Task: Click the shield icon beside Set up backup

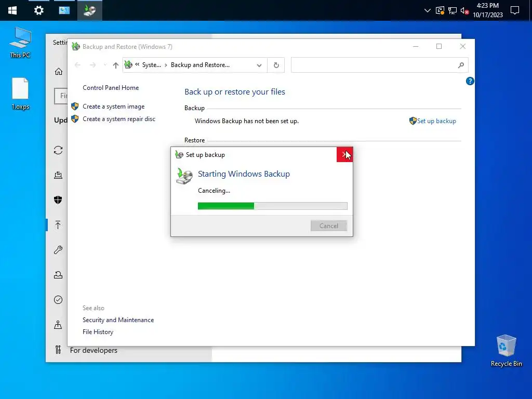Action: pyautogui.click(x=413, y=121)
